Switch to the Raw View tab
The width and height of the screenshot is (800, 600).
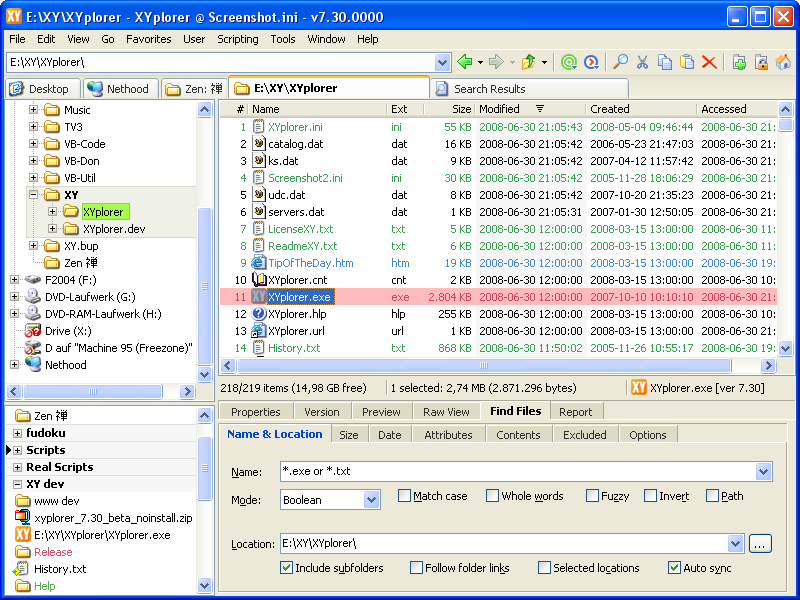tap(446, 412)
